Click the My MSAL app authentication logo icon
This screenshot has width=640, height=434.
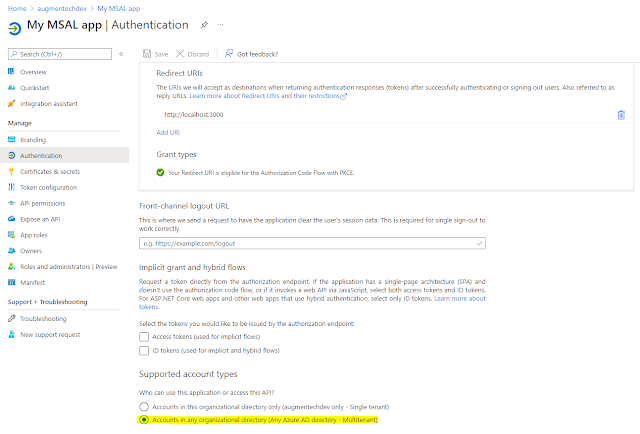click(x=14, y=29)
